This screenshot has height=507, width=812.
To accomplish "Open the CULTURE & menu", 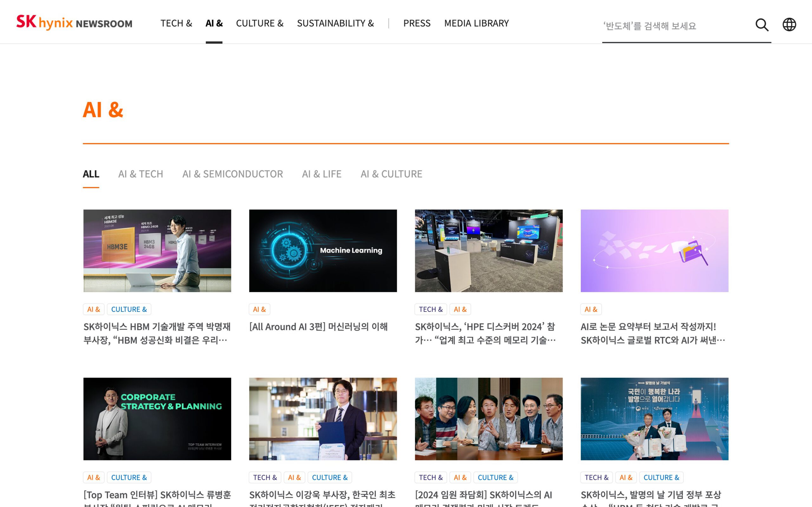I will pos(259,23).
